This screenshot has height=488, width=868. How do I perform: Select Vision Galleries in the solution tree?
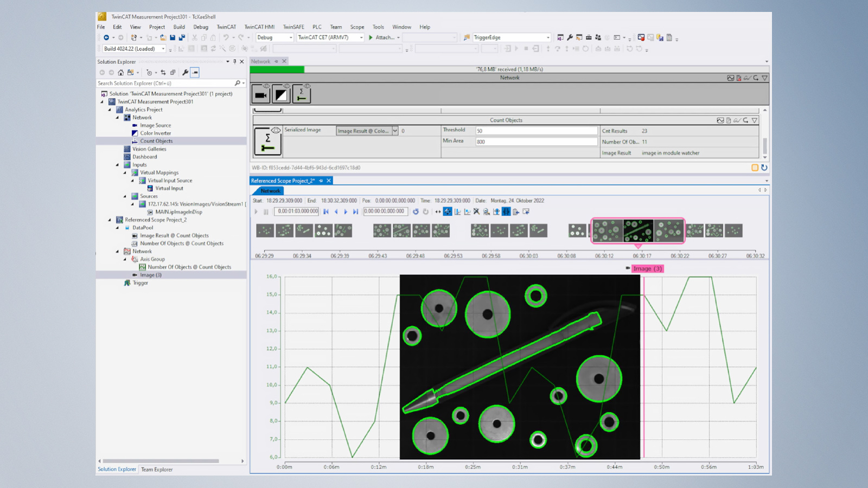149,149
